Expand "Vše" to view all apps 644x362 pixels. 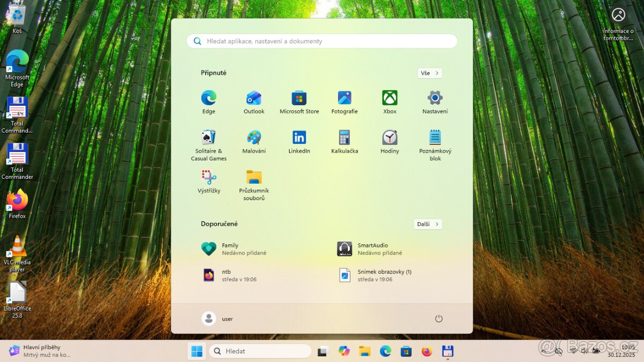tap(429, 73)
